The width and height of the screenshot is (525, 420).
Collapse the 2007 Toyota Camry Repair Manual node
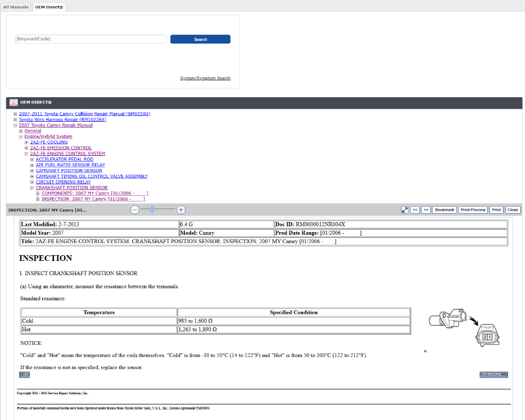point(15,125)
